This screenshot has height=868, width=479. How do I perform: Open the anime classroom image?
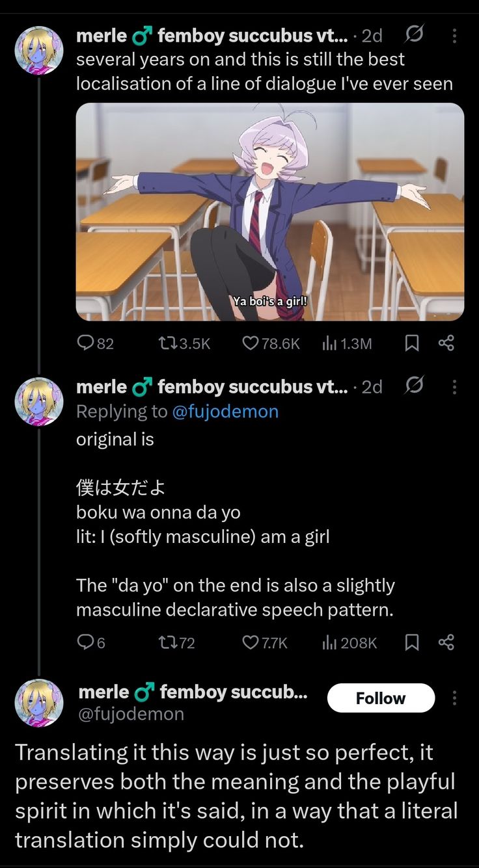click(x=270, y=212)
